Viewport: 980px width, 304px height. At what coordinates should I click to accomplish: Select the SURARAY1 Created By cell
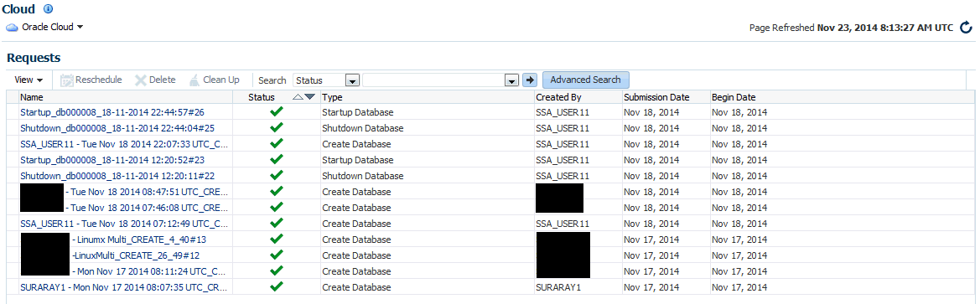(559, 287)
